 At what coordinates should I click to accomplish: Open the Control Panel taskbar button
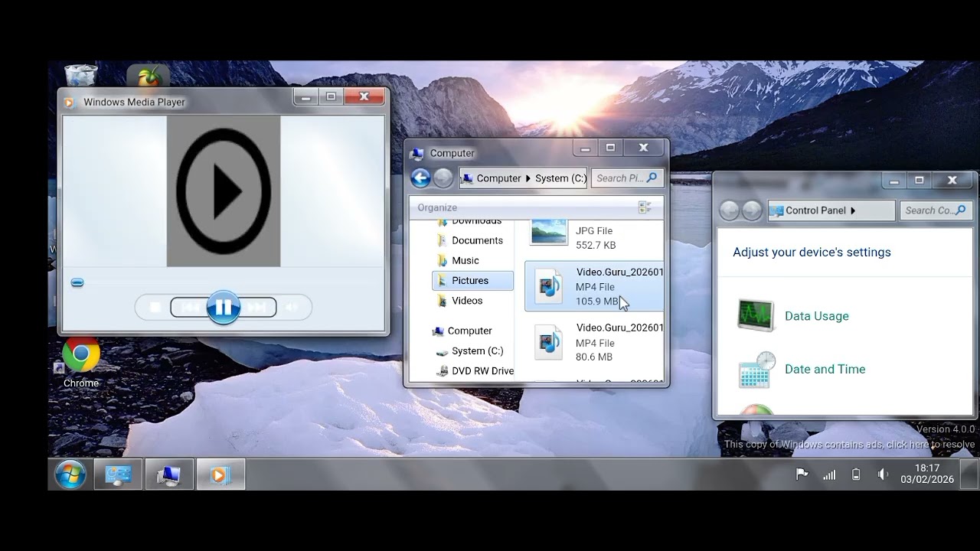coord(118,475)
